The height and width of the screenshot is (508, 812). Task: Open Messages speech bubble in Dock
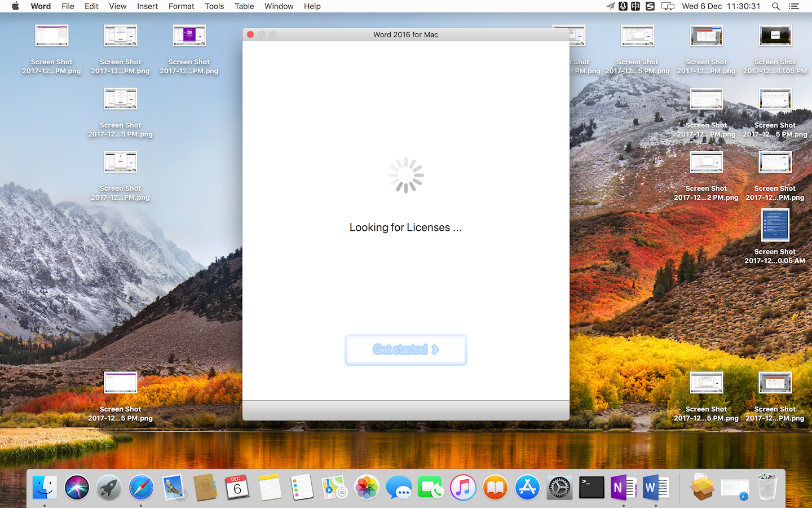click(399, 488)
